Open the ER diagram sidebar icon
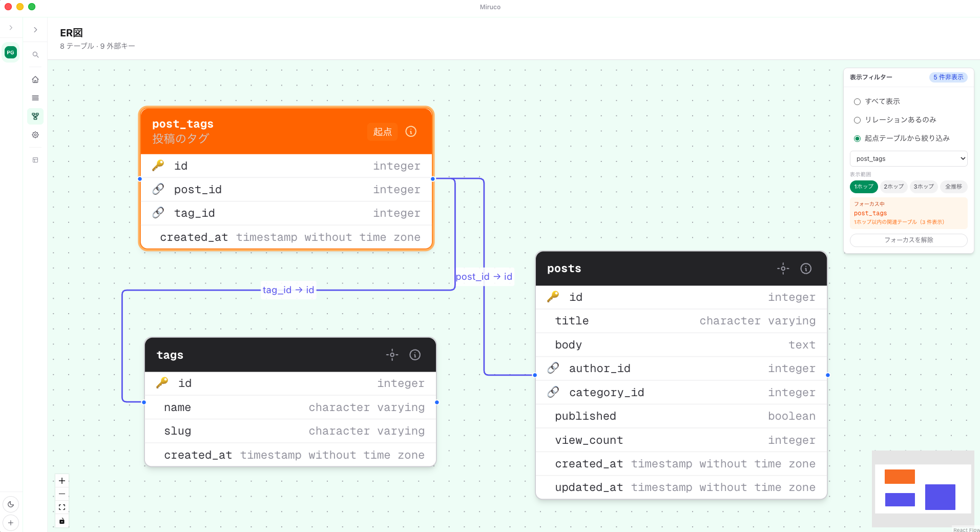This screenshot has width=980, height=532. [x=35, y=116]
